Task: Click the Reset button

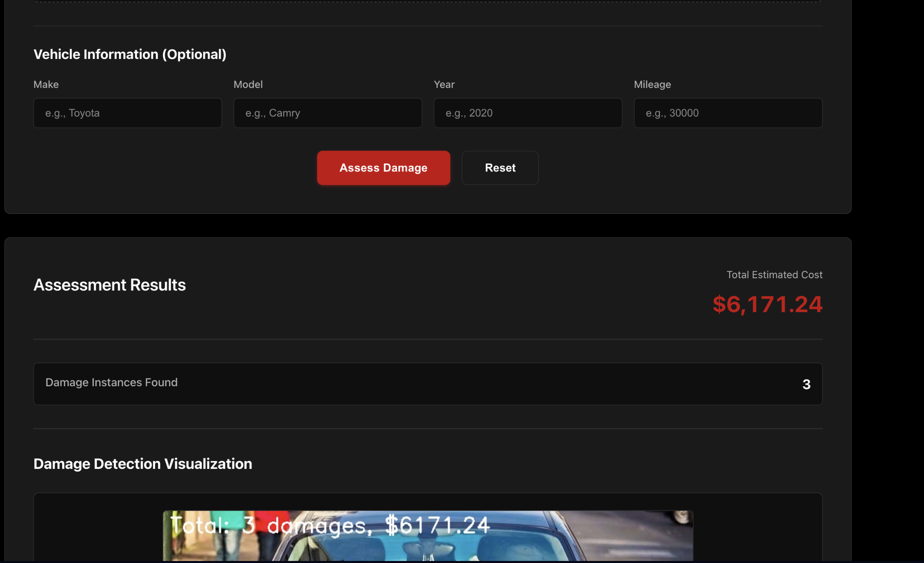Action: coord(500,168)
